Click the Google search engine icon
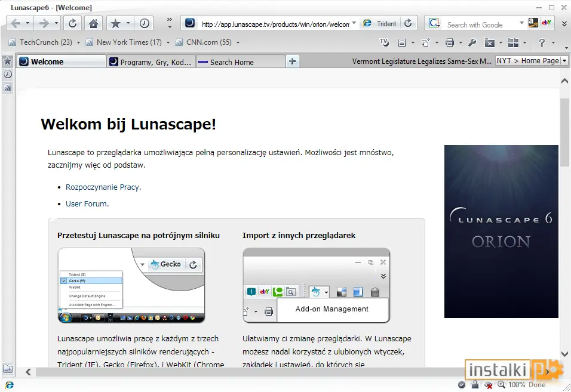Screen dimensions: 571x392 coord(434,23)
